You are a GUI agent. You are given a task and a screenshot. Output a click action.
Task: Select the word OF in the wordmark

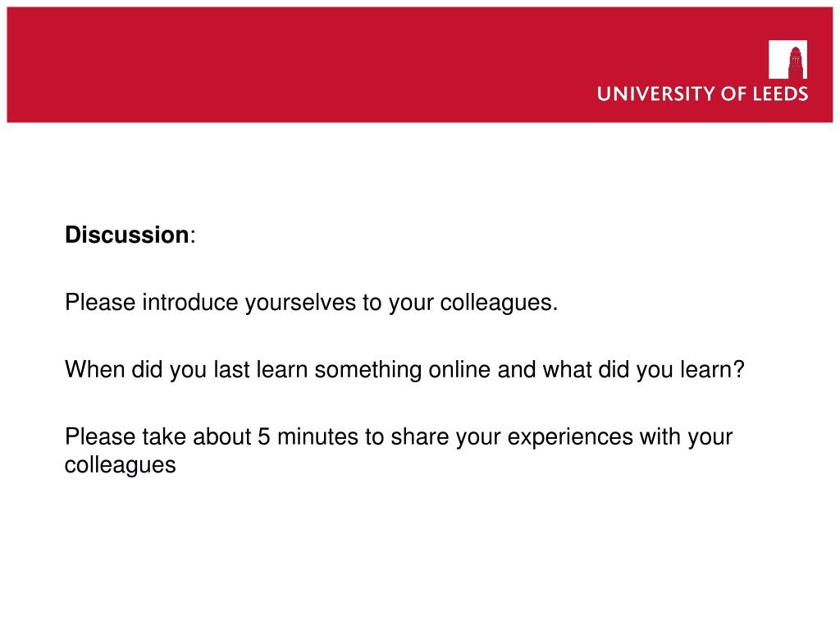734,94
